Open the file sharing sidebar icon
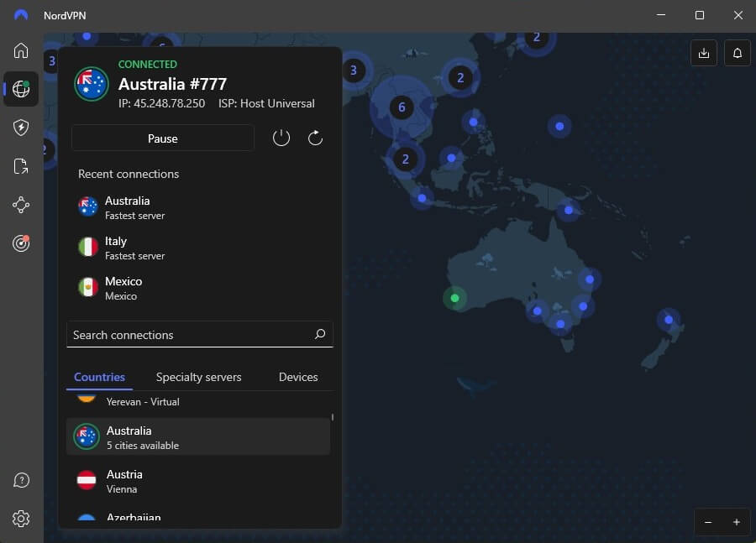The width and height of the screenshot is (756, 543). (x=21, y=166)
